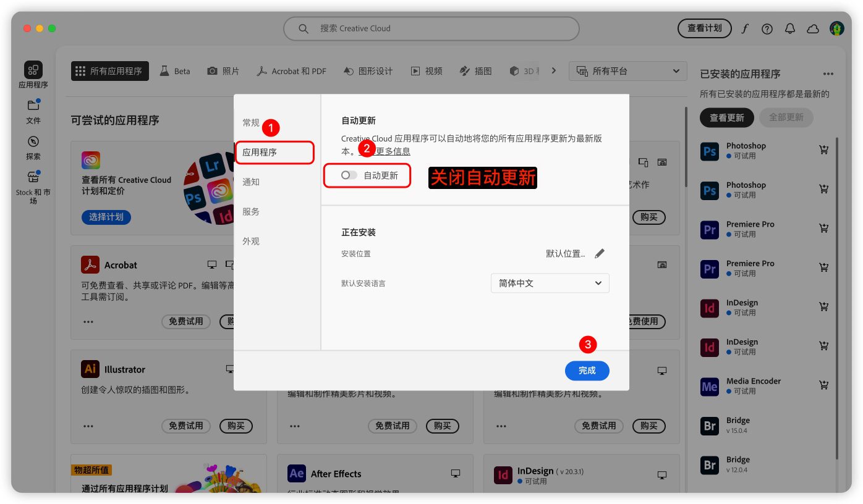Click the 搜索 Creative Cloud search field
863x504 pixels.
pyautogui.click(x=431, y=28)
